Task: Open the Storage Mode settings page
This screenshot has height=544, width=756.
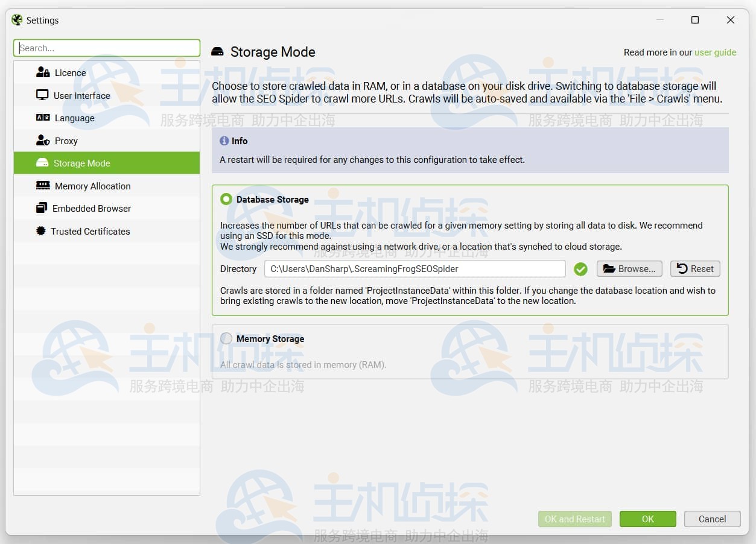Action: [81, 163]
